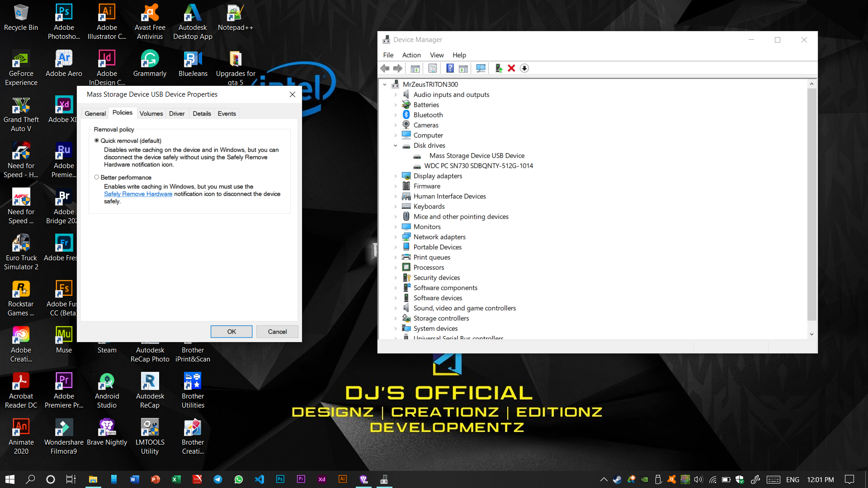
Task: Click the Update device driver icon
Action: coord(499,68)
